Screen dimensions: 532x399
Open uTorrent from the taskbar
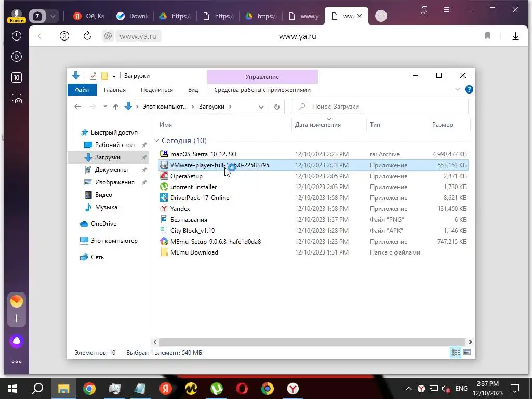coord(217,389)
